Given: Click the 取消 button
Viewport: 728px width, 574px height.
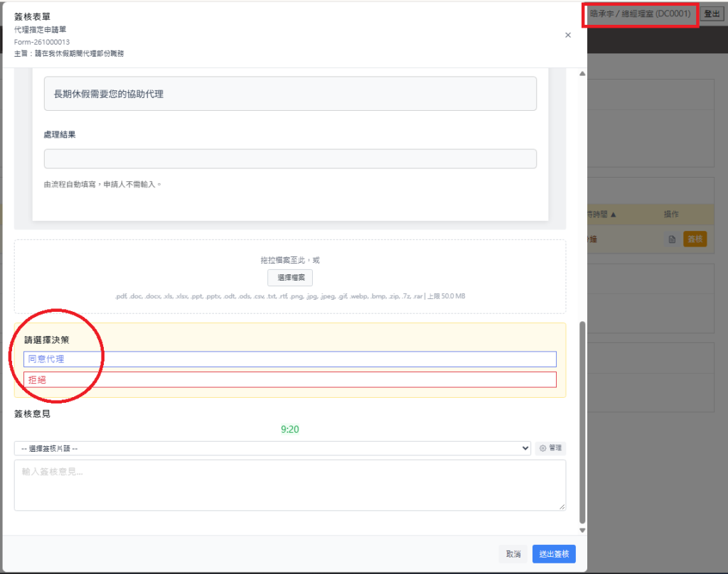Looking at the screenshot, I should (513, 554).
